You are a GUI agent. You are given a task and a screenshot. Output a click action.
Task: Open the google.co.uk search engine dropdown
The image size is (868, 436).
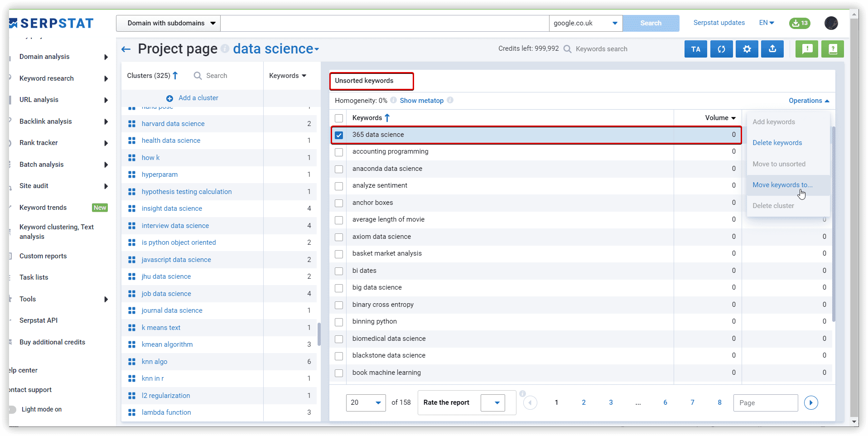pyautogui.click(x=585, y=23)
